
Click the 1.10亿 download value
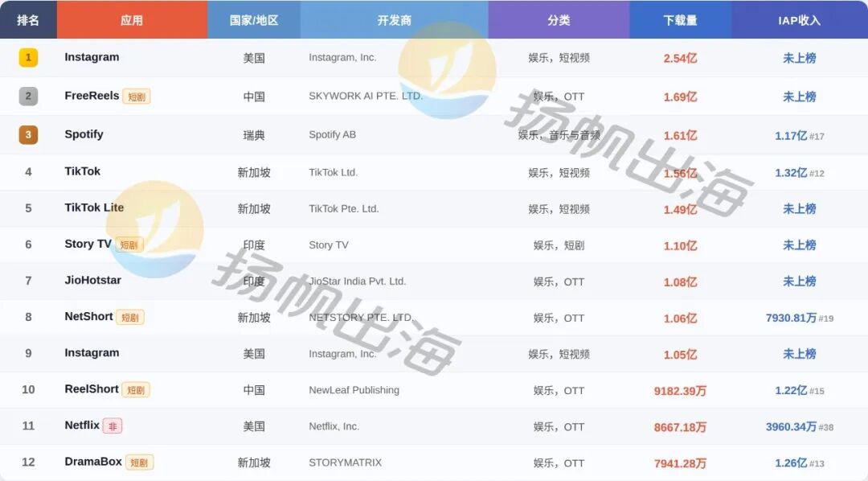pyautogui.click(x=681, y=245)
